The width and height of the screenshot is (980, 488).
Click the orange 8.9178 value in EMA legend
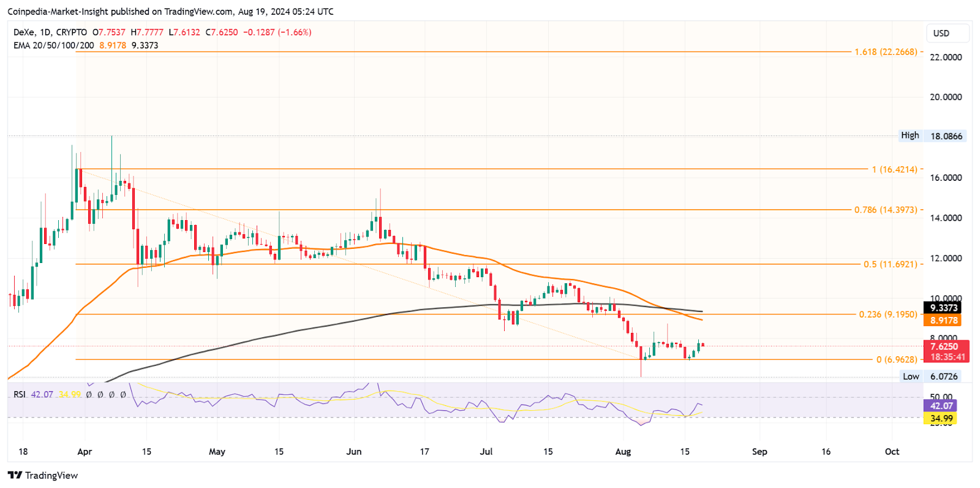point(113,45)
